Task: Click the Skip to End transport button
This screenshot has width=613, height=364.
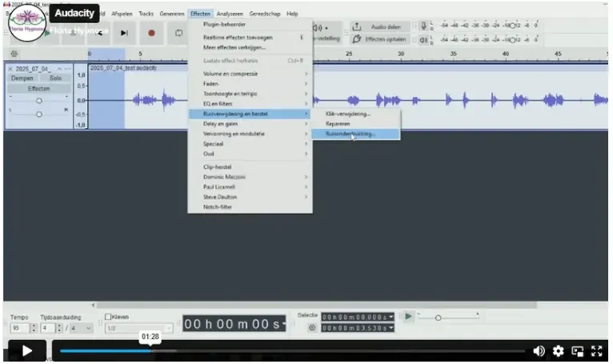Action: pos(124,33)
